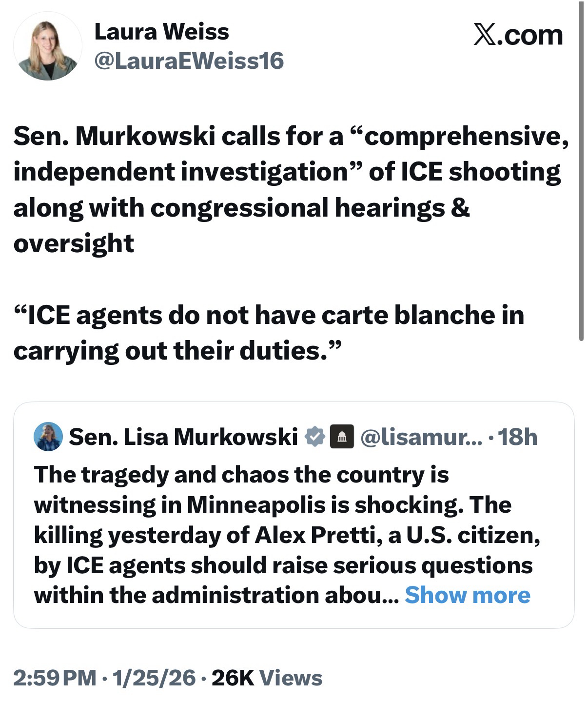Click the Sen. Lisa Murkowski name

[x=183, y=437]
